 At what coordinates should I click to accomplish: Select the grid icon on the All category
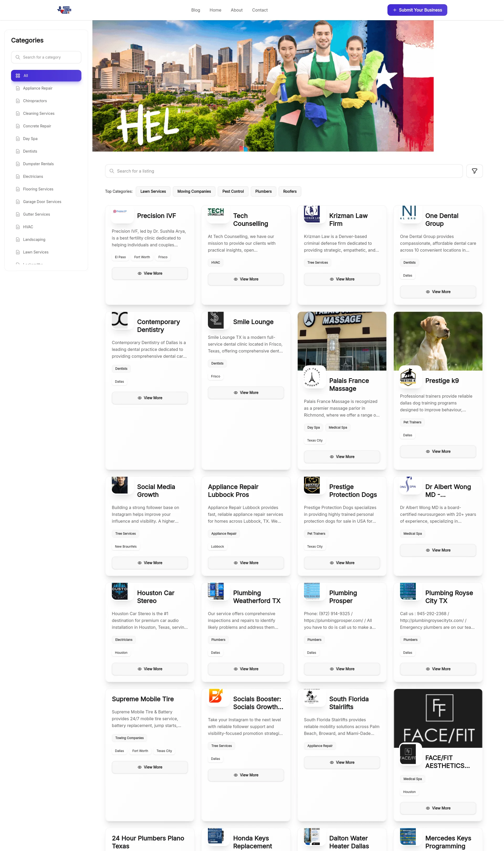coord(18,75)
